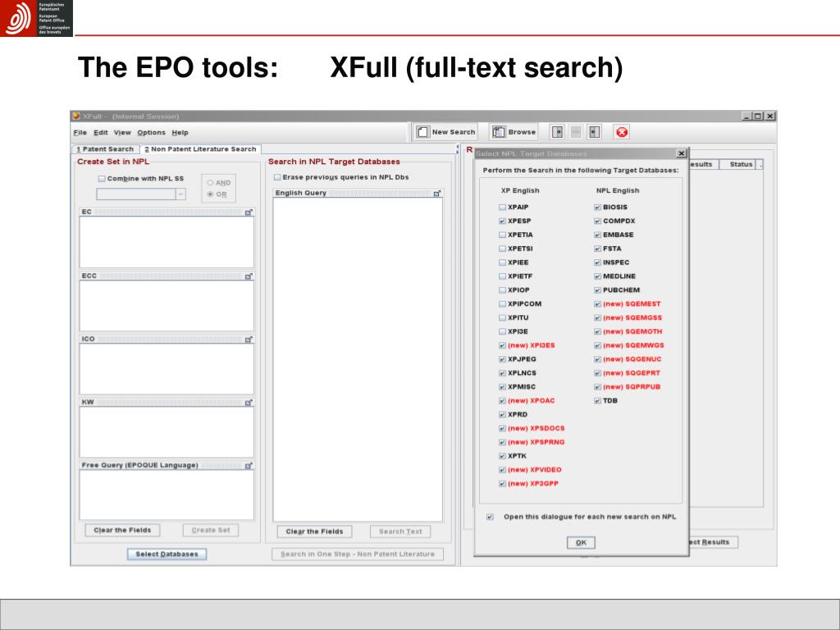The height and width of the screenshot is (630, 840).
Task: Expand the ICO field with its corner icon
Action: pyautogui.click(x=249, y=340)
